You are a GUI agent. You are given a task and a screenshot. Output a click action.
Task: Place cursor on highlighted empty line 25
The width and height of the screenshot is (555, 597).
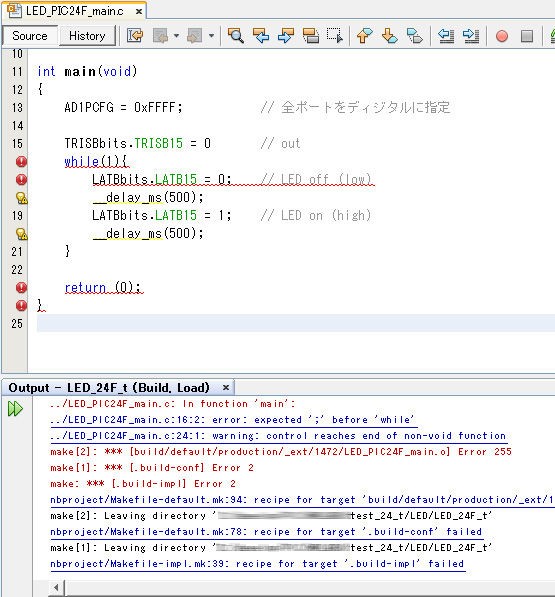296,323
